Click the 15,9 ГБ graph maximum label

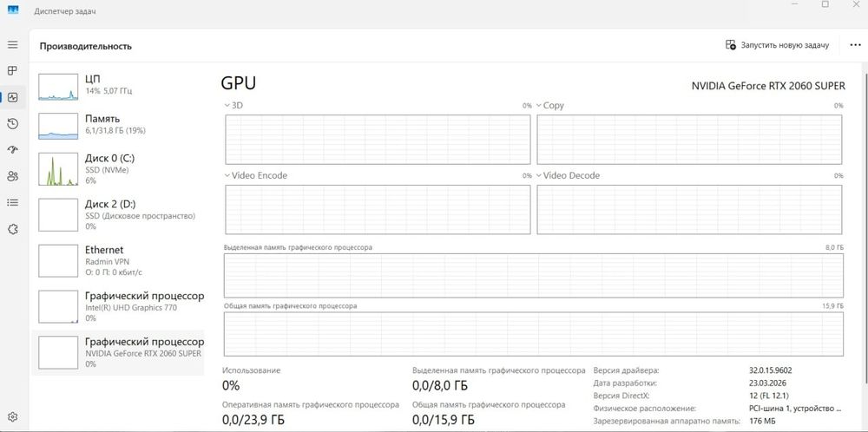[833, 306]
